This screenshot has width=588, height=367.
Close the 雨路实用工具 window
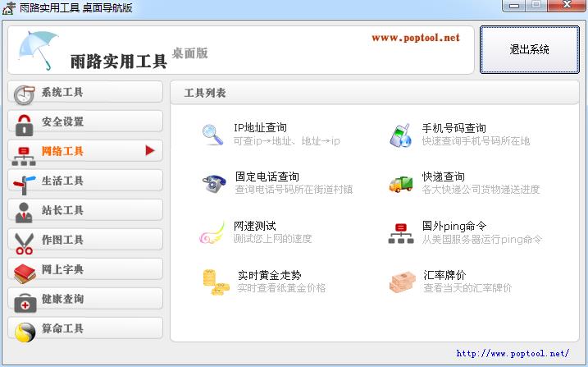click(x=567, y=5)
